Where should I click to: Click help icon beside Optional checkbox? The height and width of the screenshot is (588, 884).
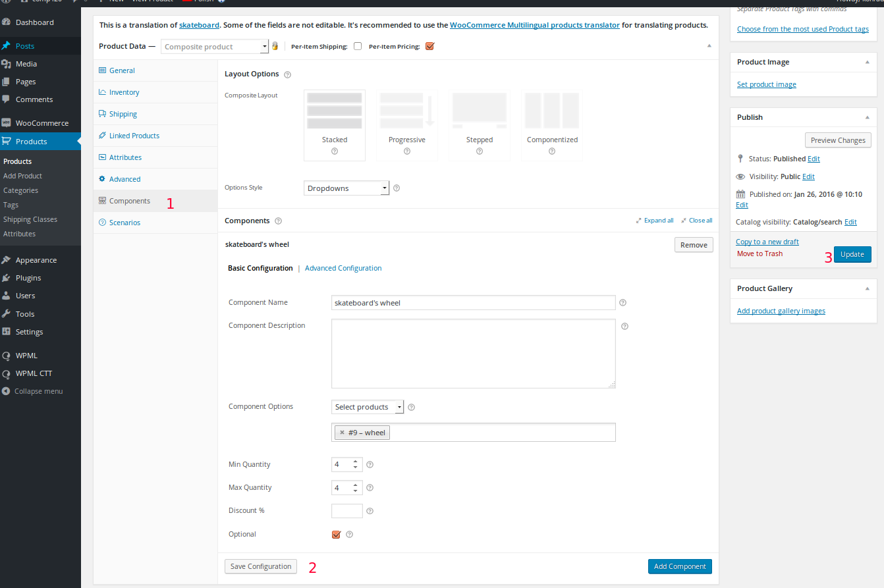pyautogui.click(x=350, y=535)
